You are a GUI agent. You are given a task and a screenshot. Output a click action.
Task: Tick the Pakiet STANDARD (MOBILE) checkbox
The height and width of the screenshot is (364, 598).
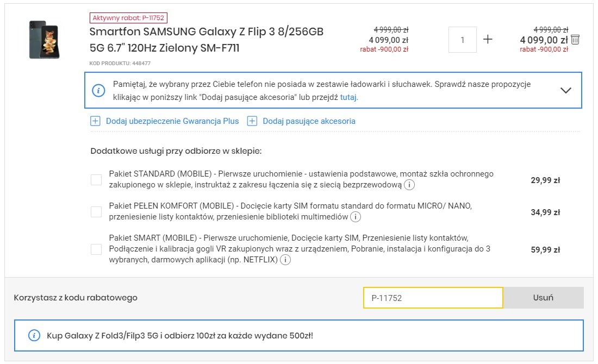(96, 179)
